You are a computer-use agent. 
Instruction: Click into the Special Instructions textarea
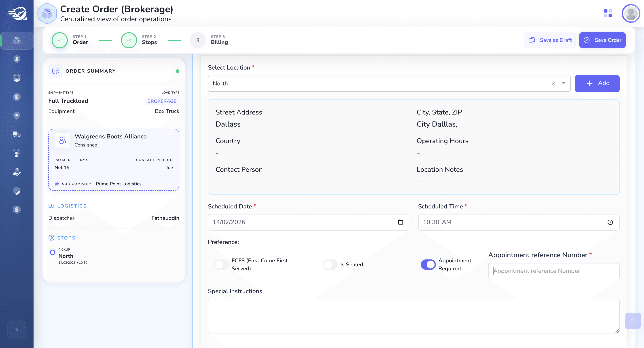[x=413, y=316]
